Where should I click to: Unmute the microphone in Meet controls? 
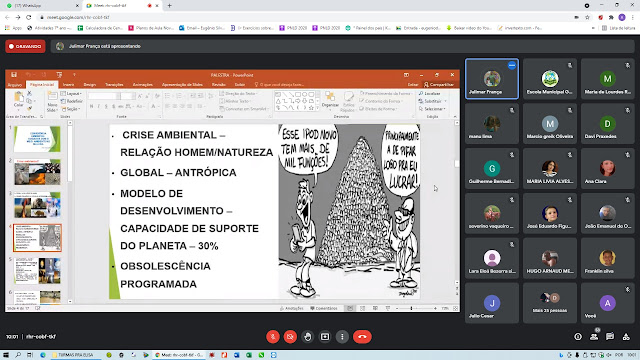273,337
